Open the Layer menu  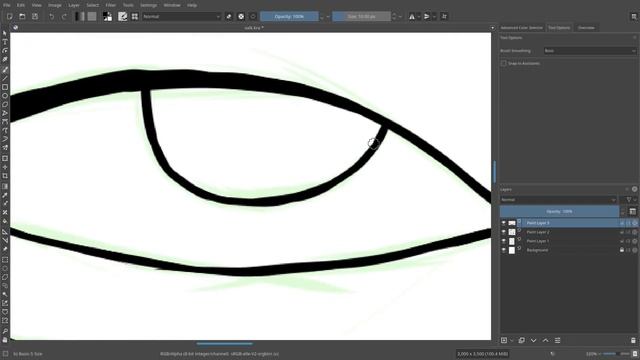pos(74,5)
